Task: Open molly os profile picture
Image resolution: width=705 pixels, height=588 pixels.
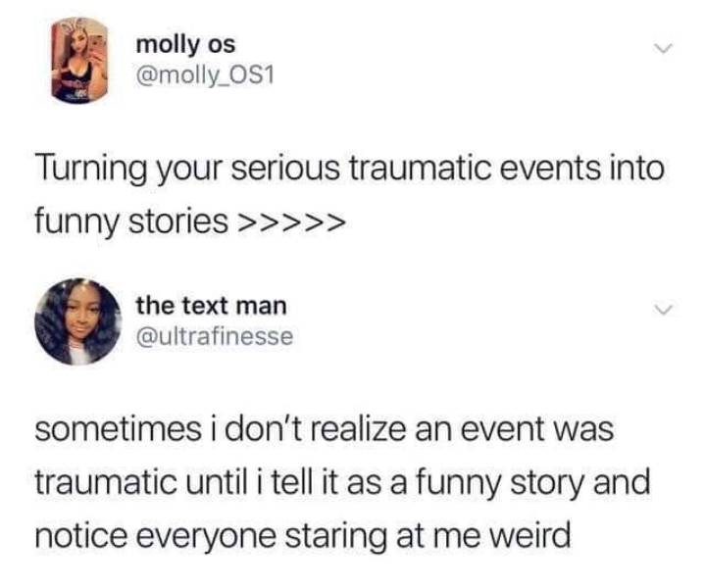Action: [x=79, y=60]
